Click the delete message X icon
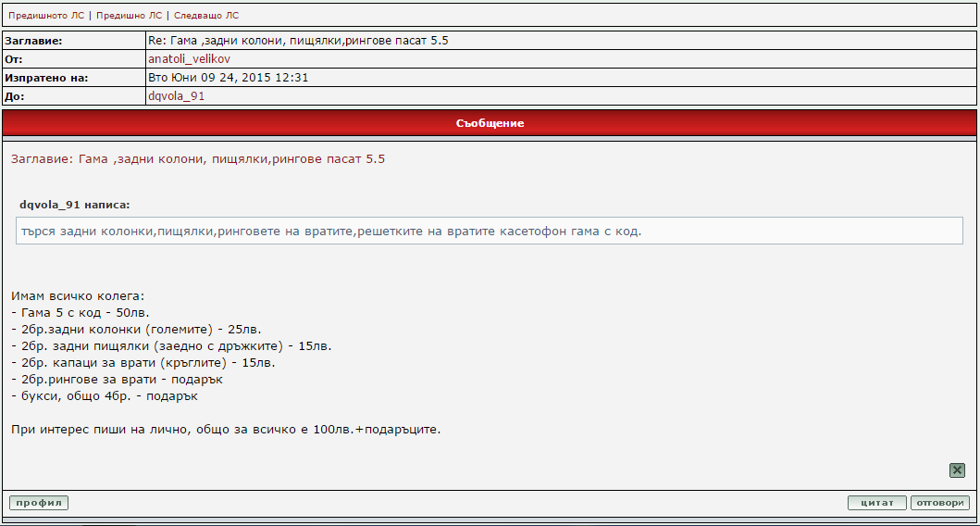Screen dimensions: 980x526 [957, 470]
